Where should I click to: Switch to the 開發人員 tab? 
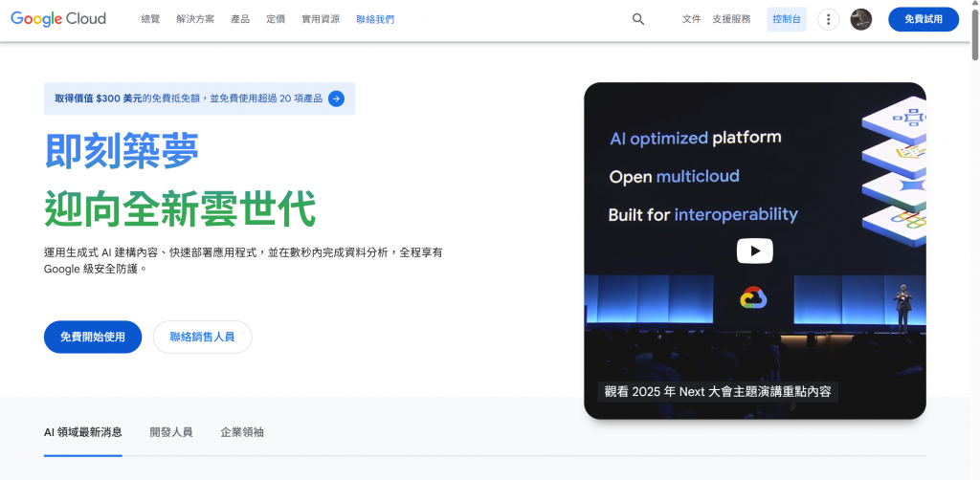pyautogui.click(x=171, y=432)
